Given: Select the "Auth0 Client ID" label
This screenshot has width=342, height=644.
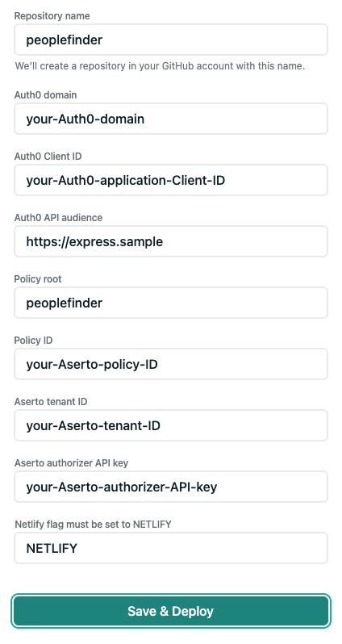Looking at the screenshot, I should click(48, 157).
